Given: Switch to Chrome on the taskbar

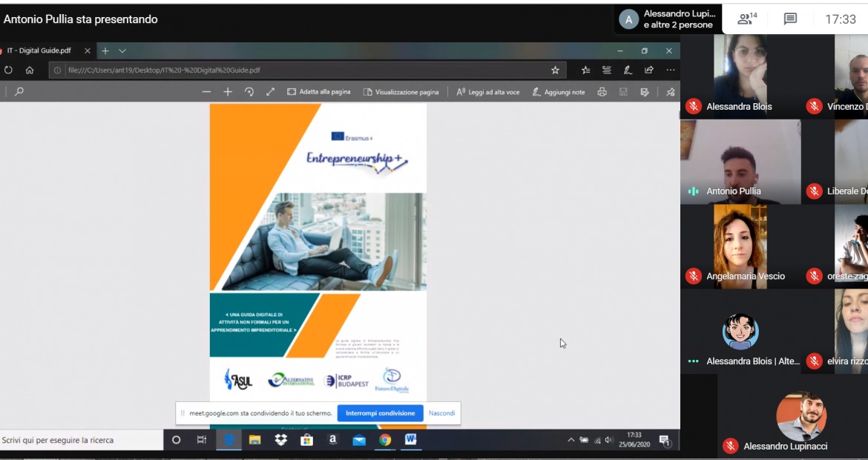Looking at the screenshot, I should tap(385, 440).
